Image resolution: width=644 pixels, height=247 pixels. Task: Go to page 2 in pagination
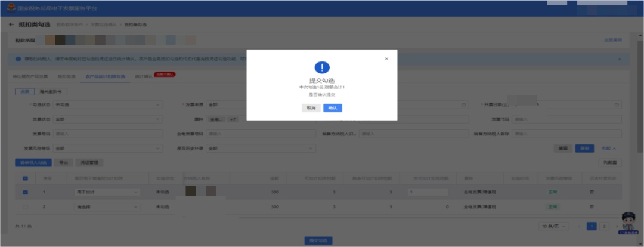604,226
